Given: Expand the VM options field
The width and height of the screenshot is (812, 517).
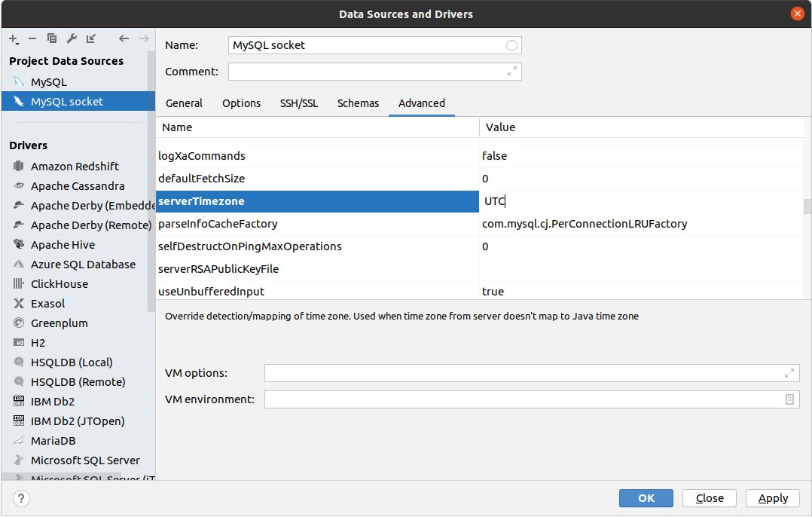Looking at the screenshot, I should coord(789,372).
